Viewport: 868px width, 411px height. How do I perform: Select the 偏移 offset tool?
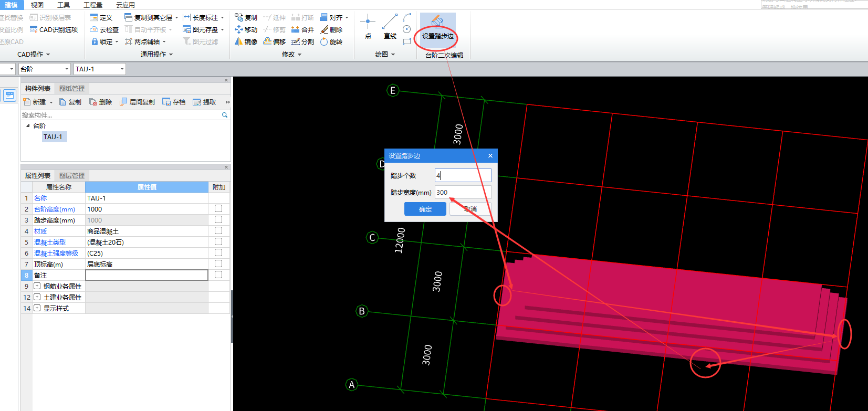point(274,41)
